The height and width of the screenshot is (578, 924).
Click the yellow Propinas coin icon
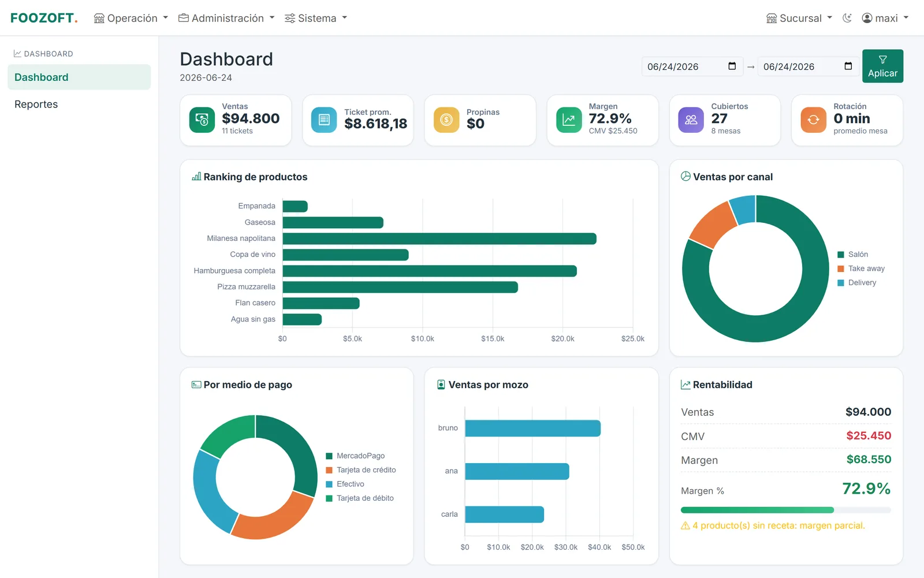[x=446, y=120]
